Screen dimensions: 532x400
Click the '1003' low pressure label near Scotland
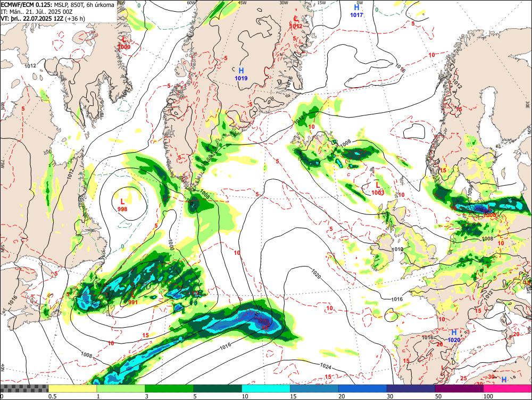378,193
